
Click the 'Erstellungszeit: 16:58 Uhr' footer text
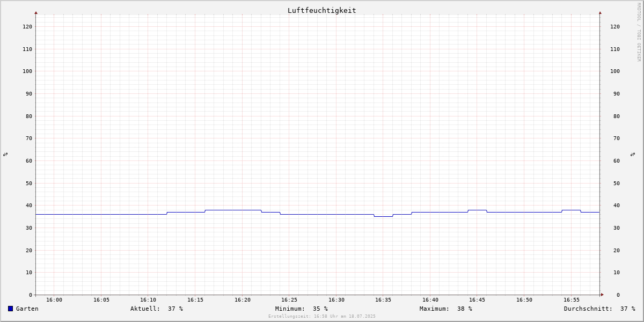322,317
